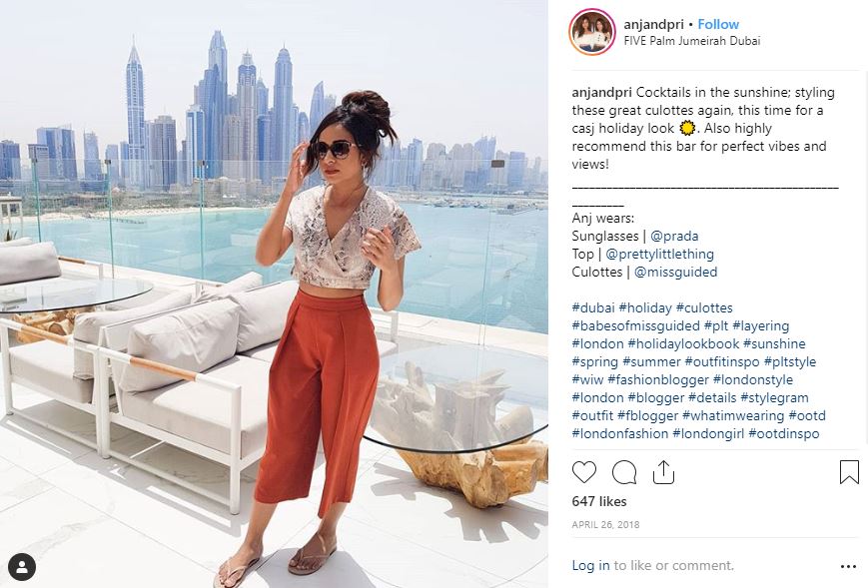Open the comment speech bubble icon

pyautogui.click(x=624, y=472)
